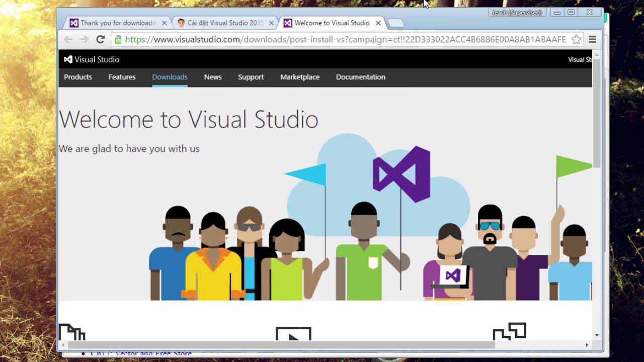The height and width of the screenshot is (362, 644).
Task: Open the Downloads menu
Action: [170, 77]
